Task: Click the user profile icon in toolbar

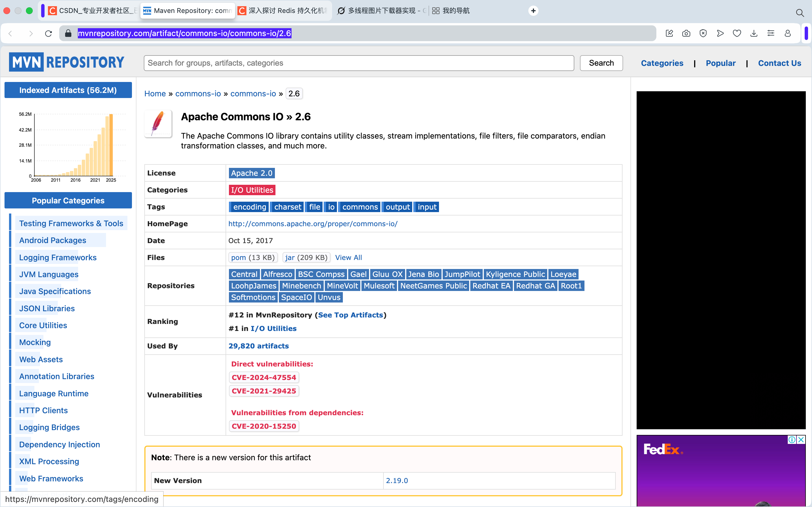Action: point(787,33)
